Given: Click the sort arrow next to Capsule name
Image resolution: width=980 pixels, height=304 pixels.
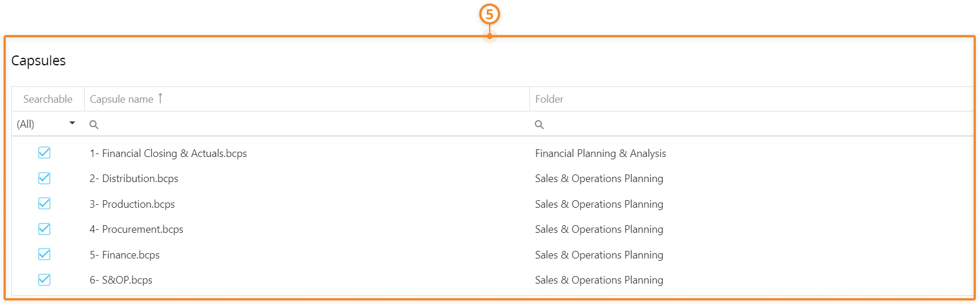Looking at the screenshot, I should pos(161,99).
